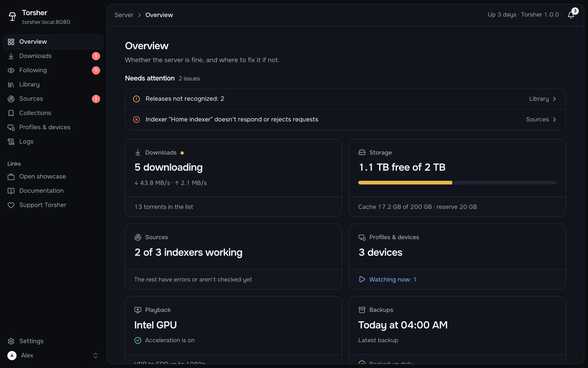Screen dimensions: 588x368
Task: Click the 3 devices heading
Action: click(x=380, y=252)
